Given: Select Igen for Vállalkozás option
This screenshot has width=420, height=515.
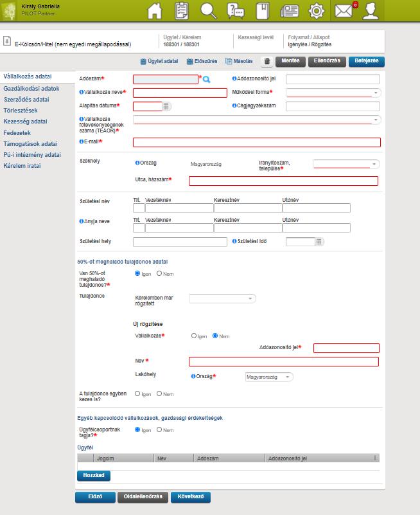Looking at the screenshot, I should [194, 336].
